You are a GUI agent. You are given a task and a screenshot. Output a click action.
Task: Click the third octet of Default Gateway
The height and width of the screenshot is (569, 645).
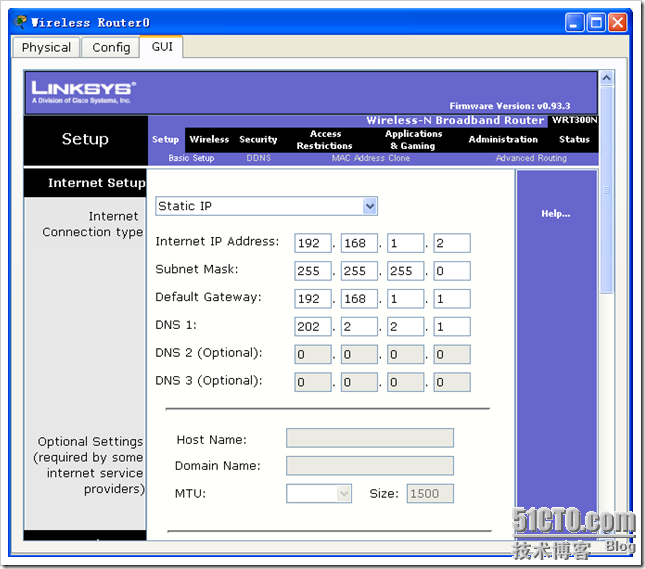406,299
